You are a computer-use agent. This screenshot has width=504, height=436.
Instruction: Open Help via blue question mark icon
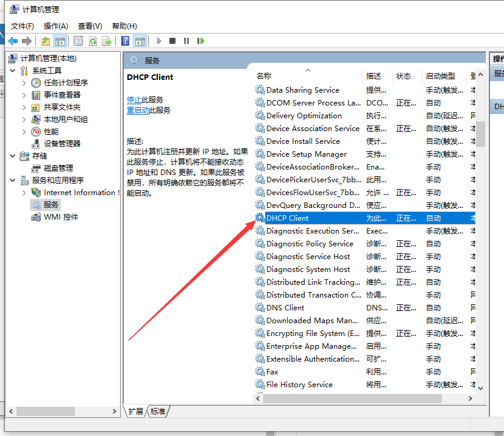click(x=126, y=41)
